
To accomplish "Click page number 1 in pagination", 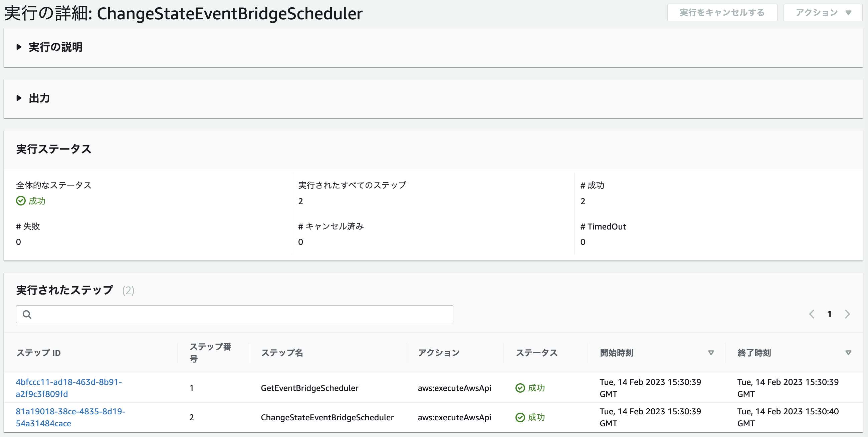I will click(x=829, y=314).
